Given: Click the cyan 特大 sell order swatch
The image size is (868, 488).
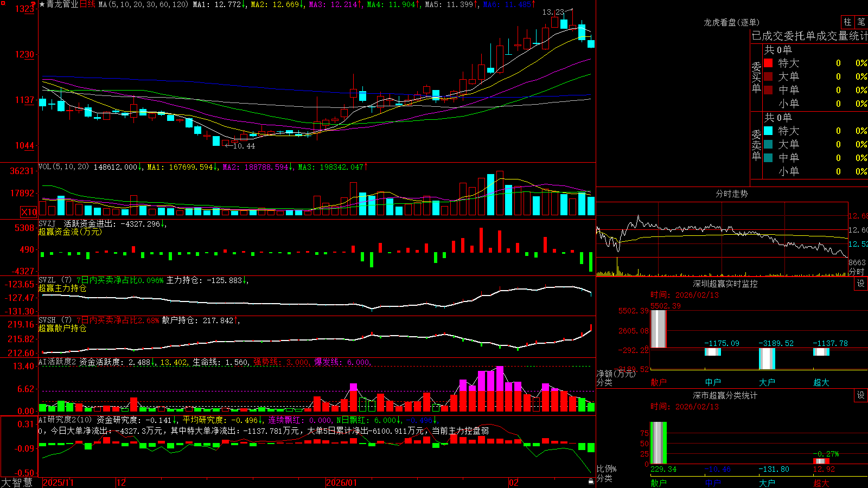Looking at the screenshot, I should coord(768,131).
